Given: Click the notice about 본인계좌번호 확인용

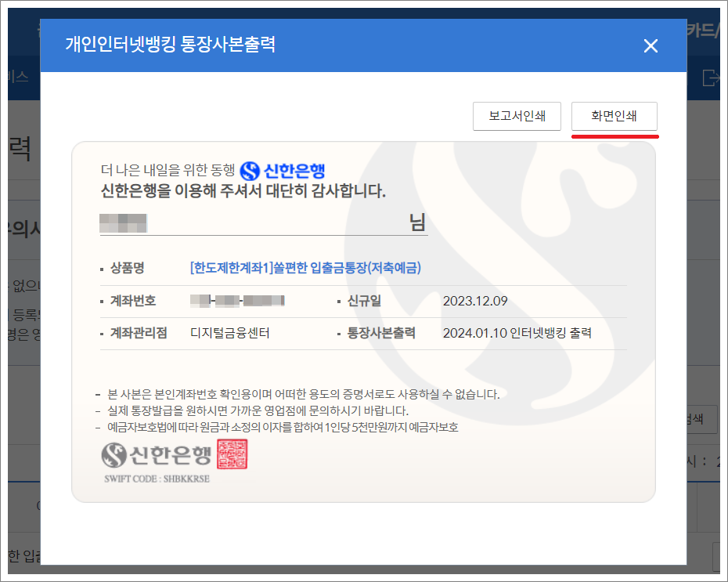Looking at the screenshot, I should coord(303,394).
